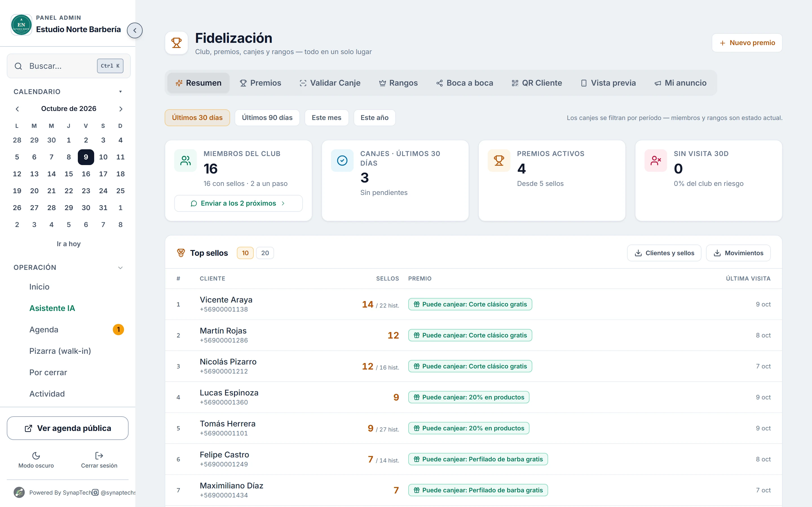Go to next month in calendar
Image resolution: width=812 pixels, height=507 pixels.
(121, 109)
